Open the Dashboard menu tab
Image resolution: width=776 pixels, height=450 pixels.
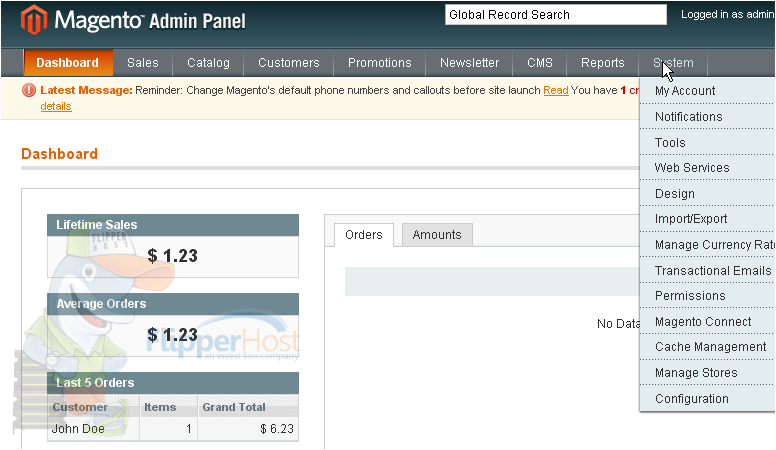point(67,63)
